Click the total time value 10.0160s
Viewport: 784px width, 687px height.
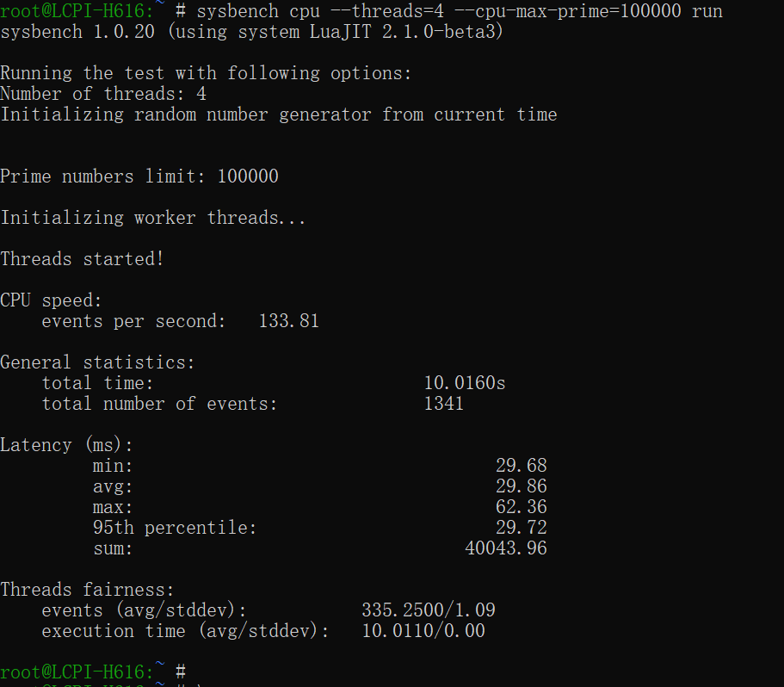(465, 383)
